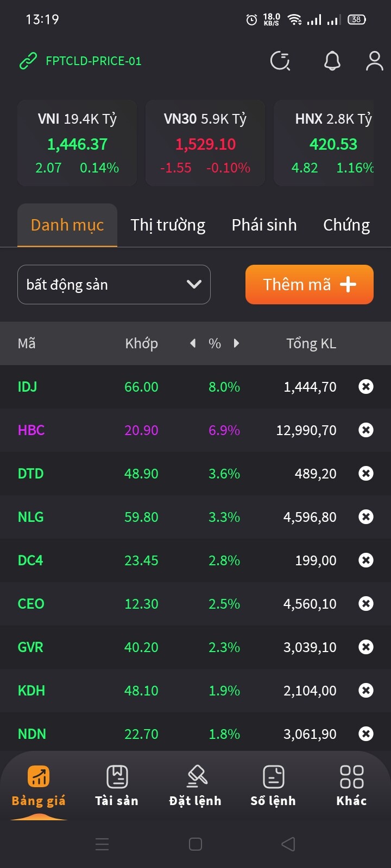Tap the FPTCLD-PRICE-01 connection link icon
The width and height of the screenshot is (391, 868).
[28, 61]
